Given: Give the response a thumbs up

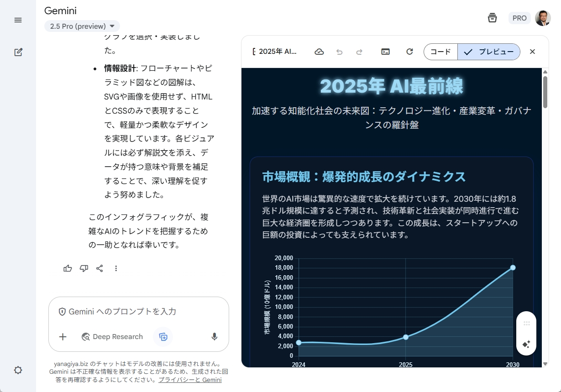Looking at the screenshot, I should (68, 268).
